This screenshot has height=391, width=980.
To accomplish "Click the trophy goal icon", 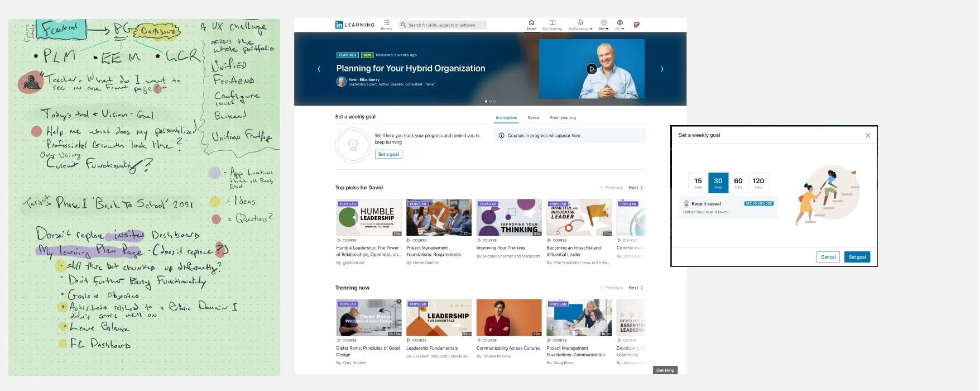I will tap(353, 145).
